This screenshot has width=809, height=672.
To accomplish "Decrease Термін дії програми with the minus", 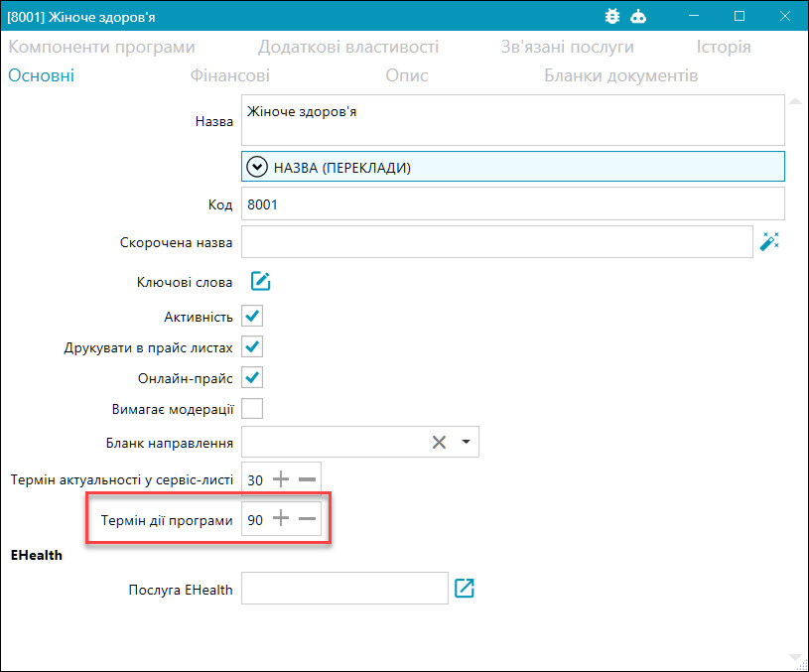I will coord(308,519).
